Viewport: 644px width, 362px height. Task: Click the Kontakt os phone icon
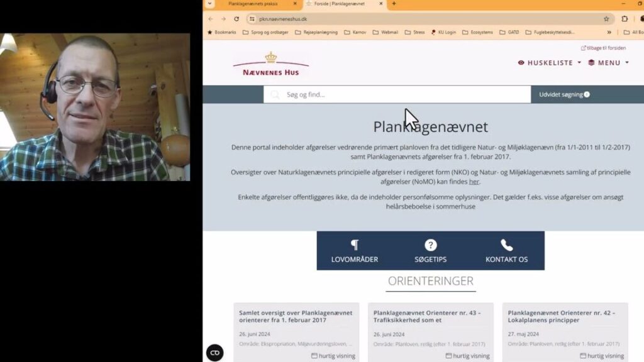click(506, 245)
